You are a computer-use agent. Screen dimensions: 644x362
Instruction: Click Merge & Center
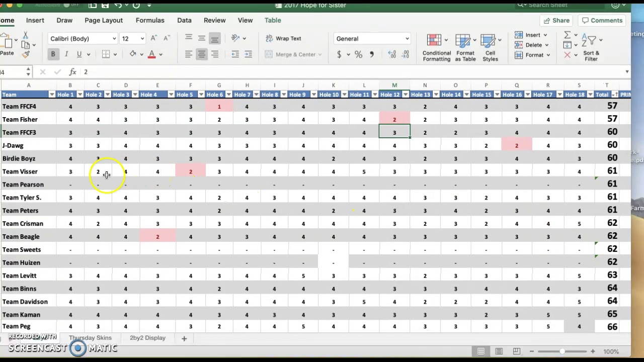(293, 54)
